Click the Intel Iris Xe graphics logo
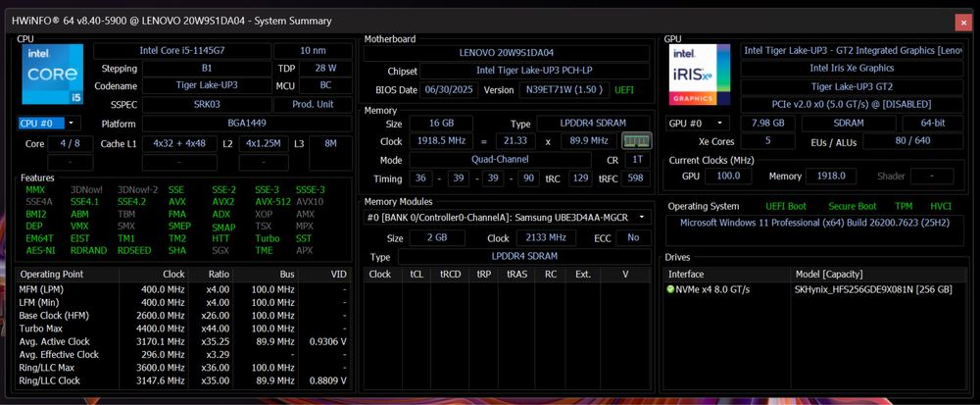Screen dimensions: 980x405 point(700,74)
